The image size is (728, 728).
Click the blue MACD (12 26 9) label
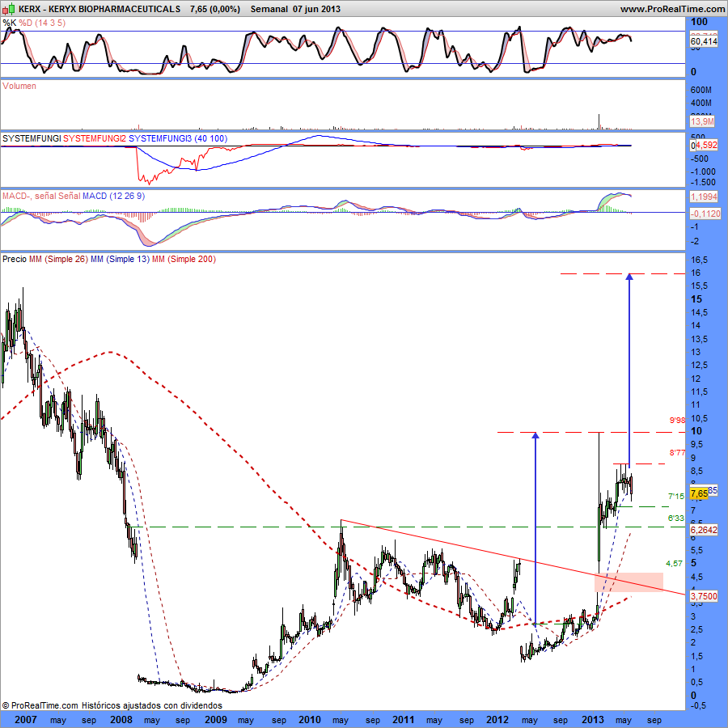coord(114,196)
